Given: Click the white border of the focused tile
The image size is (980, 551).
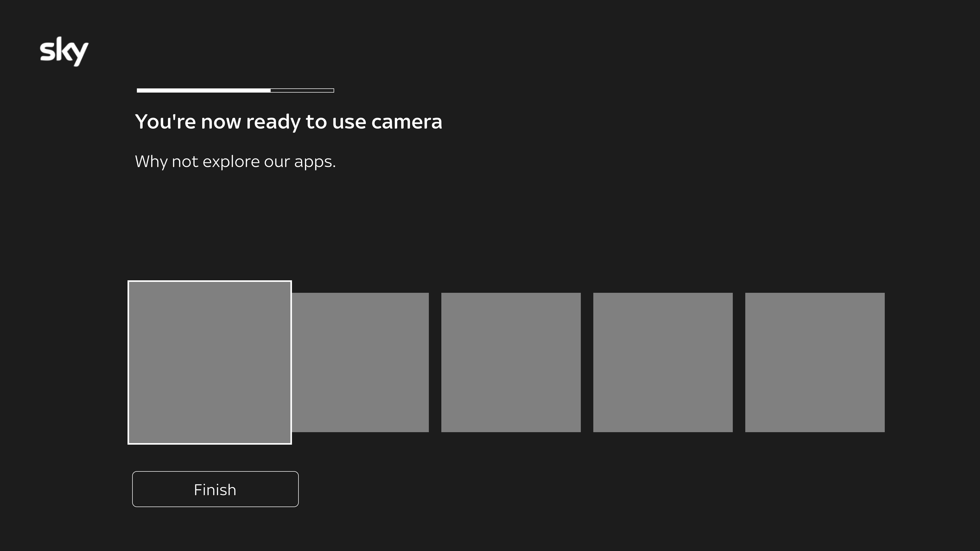Looking at the screenshot, I should click(x=210, y=281).
